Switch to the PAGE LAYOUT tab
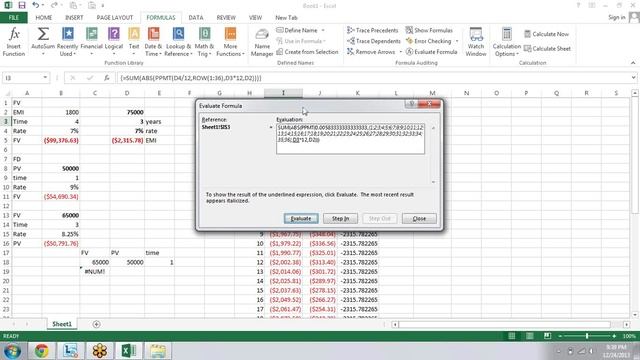Viewport: 640px width, 360px height. (x=115, y=18)
